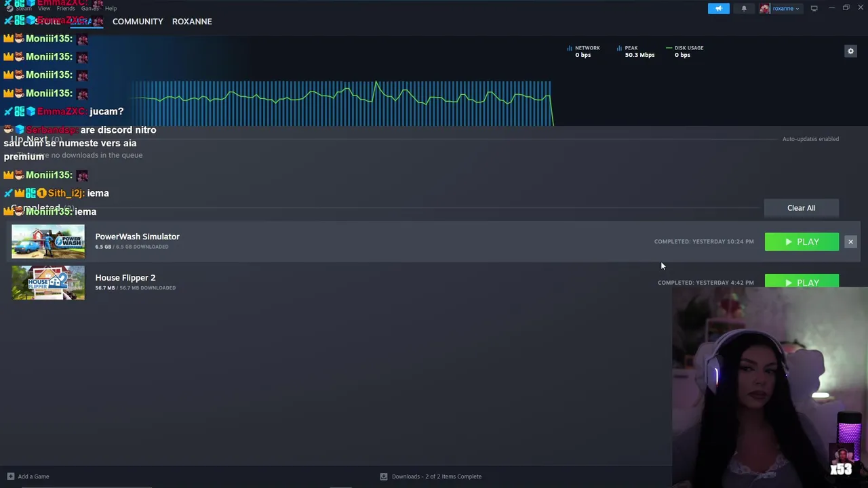
Task: Click the House Flipper 2 title
Action: (125, 278)
